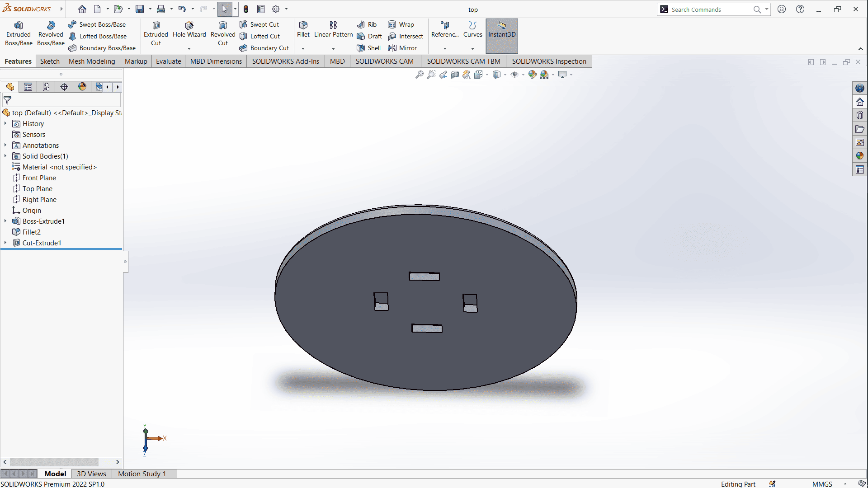Select the Swept Cut tool
868x488 pixels.
coord(259,24)
